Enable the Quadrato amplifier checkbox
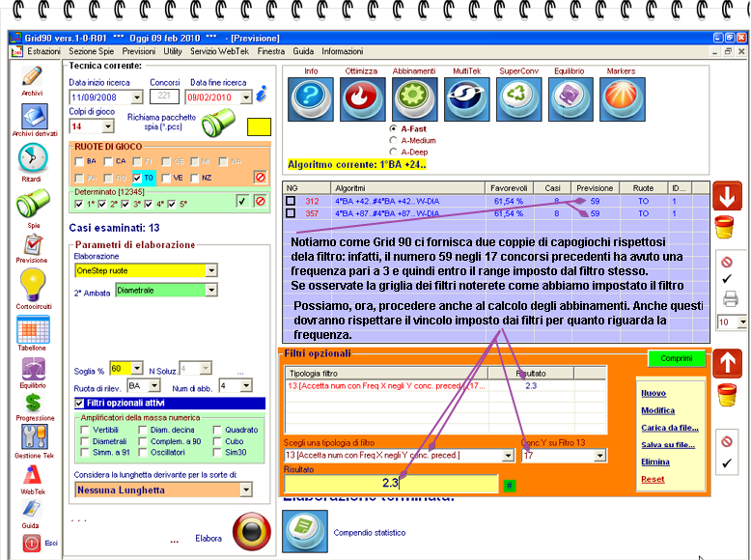 [x=217, y=430]
